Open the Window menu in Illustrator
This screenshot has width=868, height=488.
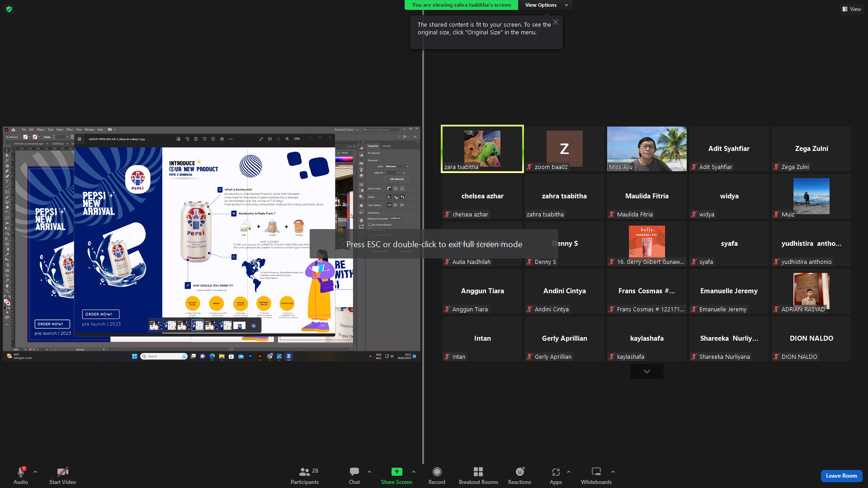click(x=90, y=130)
